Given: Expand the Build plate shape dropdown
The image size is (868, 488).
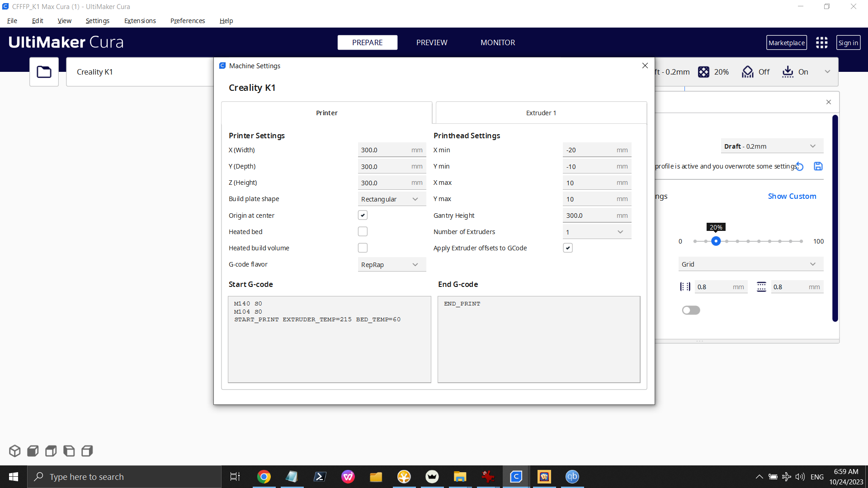Looking at the screenshot, I should coord(392,199).
